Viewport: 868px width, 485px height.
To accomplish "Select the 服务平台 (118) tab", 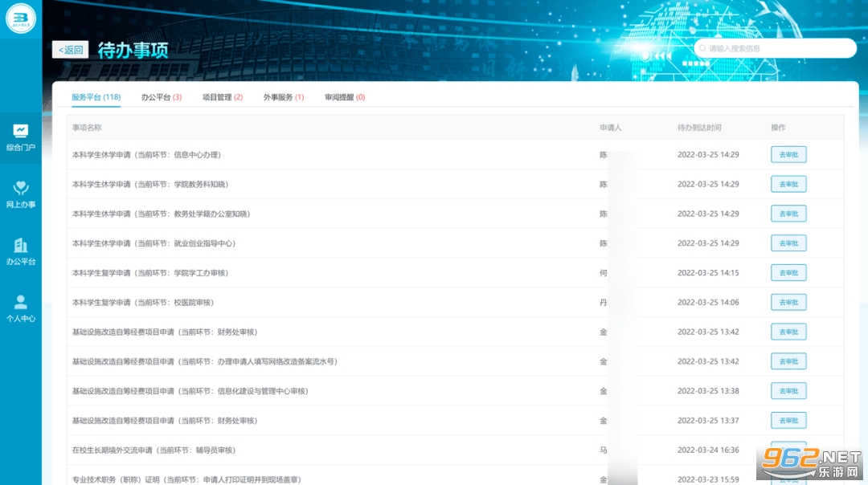I will 96,97.
